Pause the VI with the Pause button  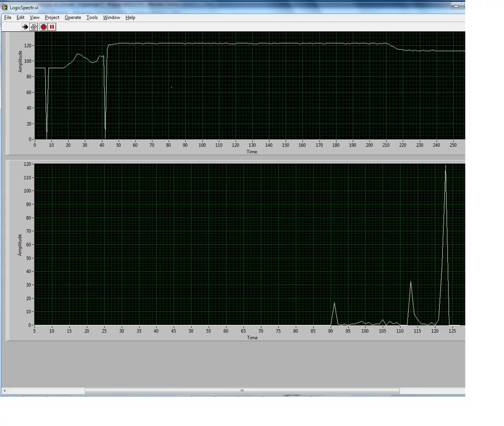click(x=52, y=27)
